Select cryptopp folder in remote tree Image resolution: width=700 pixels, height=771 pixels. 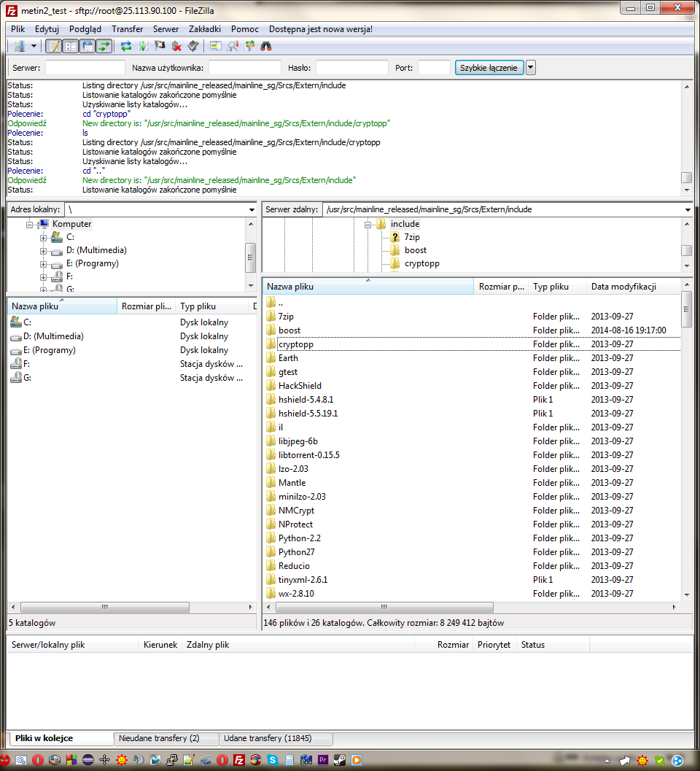coord(421,263)
